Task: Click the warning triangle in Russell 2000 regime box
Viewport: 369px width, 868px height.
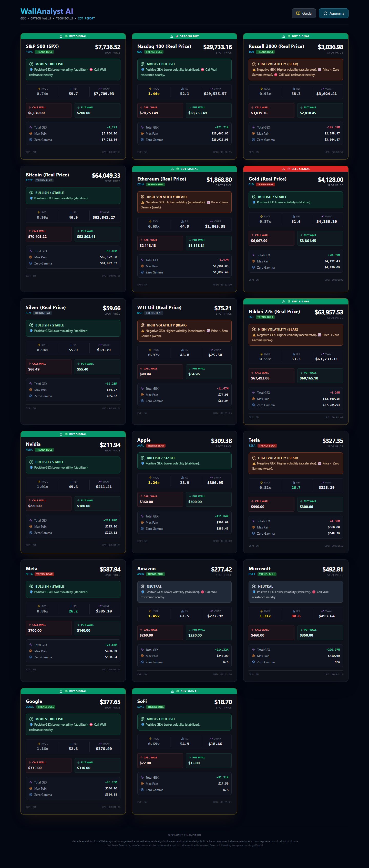Action: point(254,70)
